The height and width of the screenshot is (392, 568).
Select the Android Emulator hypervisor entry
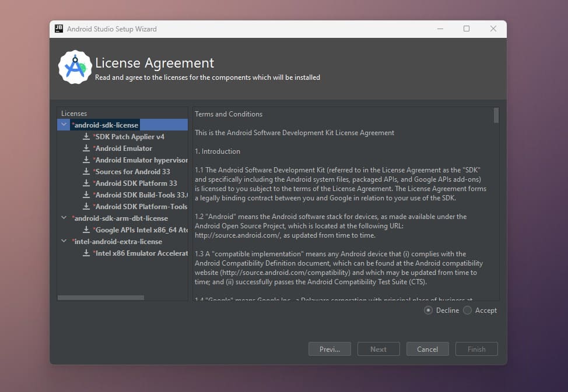pyautogui.click(x=140, y=160)
